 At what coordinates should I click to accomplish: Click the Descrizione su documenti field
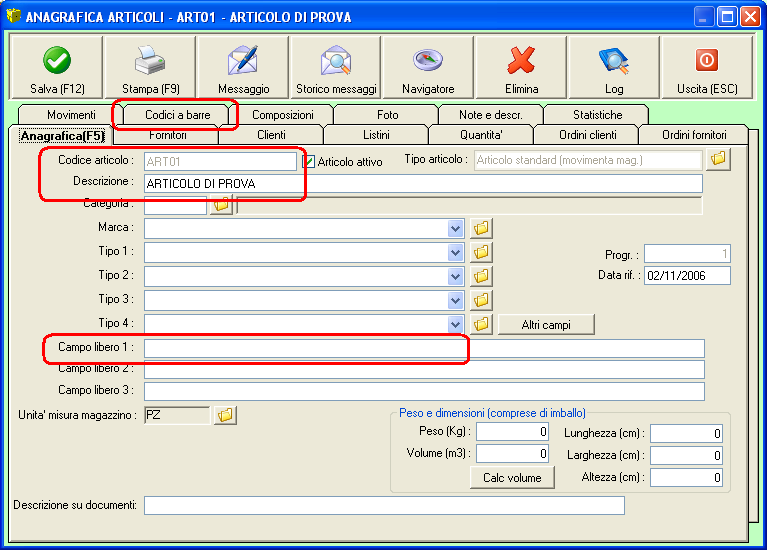[x=384, y=505]
